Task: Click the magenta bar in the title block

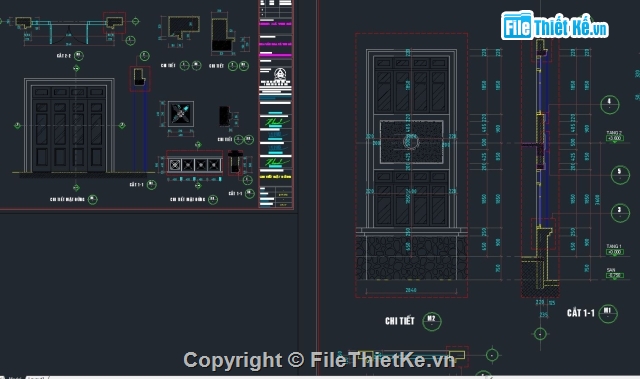Action: (x=276, y=54)
